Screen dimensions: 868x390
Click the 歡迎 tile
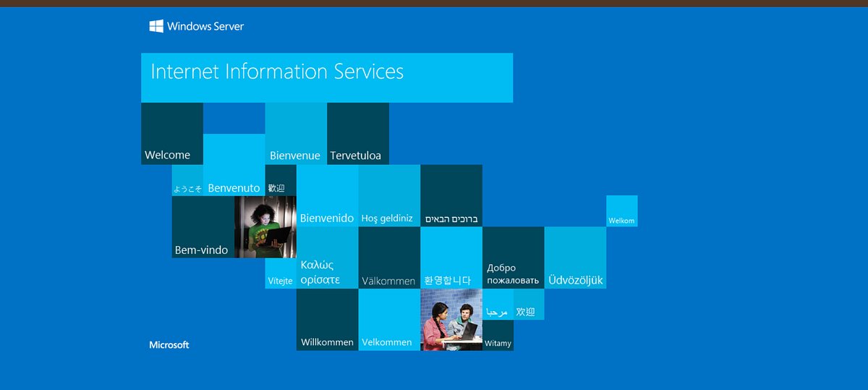pos(281,180)
